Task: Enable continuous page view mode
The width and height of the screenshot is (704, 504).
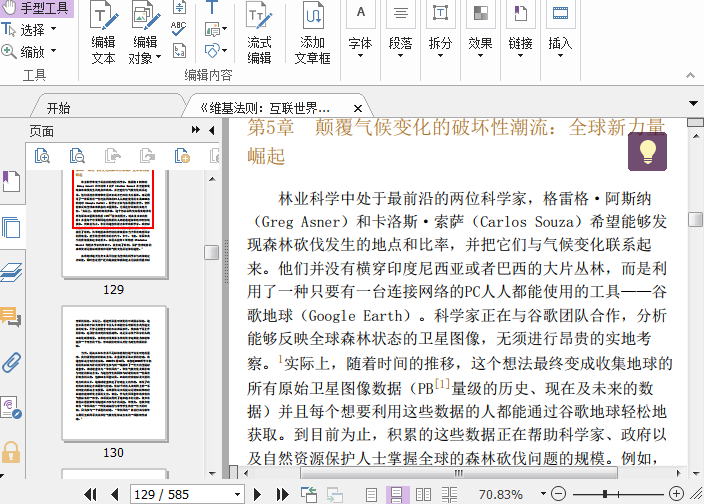Action: pyautogui.click(x=397, y=494)
